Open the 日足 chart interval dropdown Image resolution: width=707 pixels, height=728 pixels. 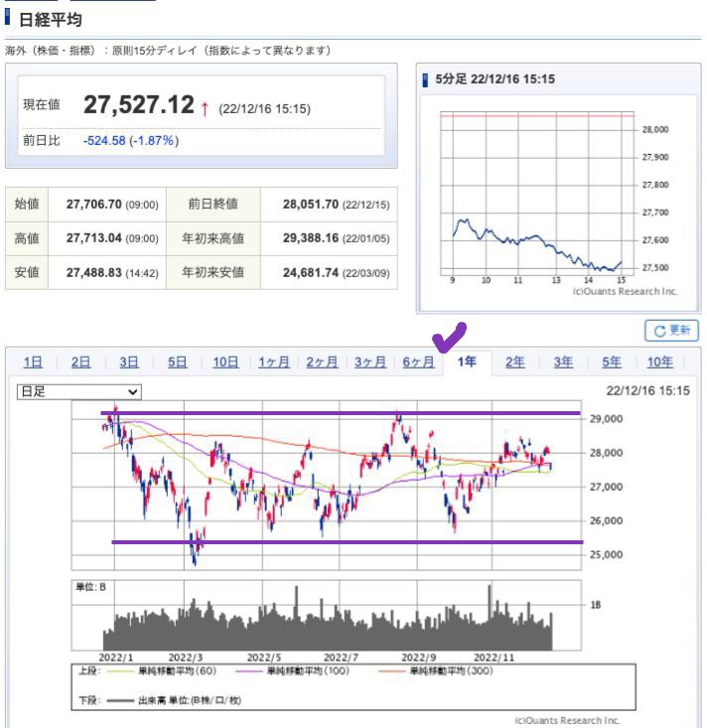tap(78, 391)
